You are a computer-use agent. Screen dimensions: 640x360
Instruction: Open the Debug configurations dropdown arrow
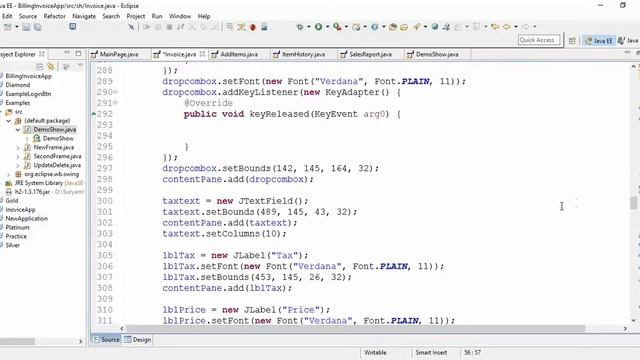tap(309, 27)
